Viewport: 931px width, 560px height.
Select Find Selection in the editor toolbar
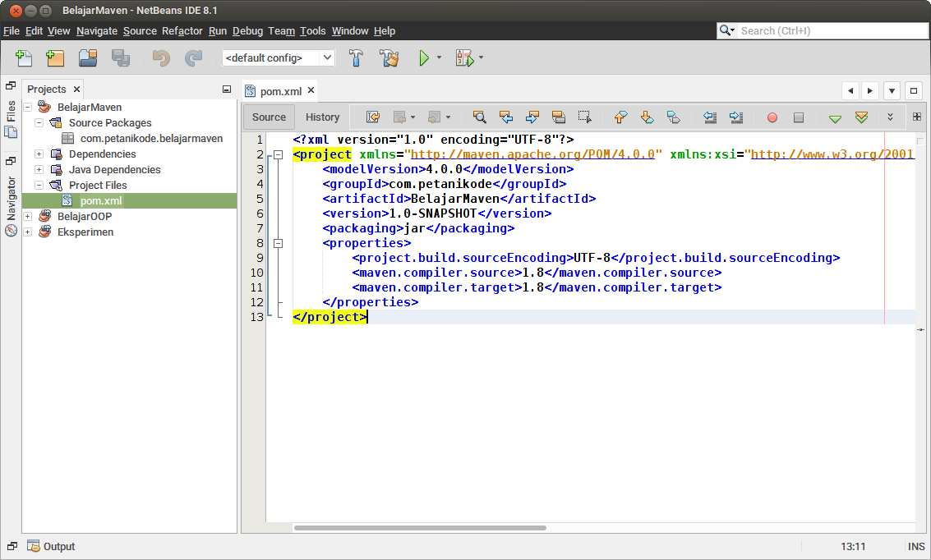point(479,117)
